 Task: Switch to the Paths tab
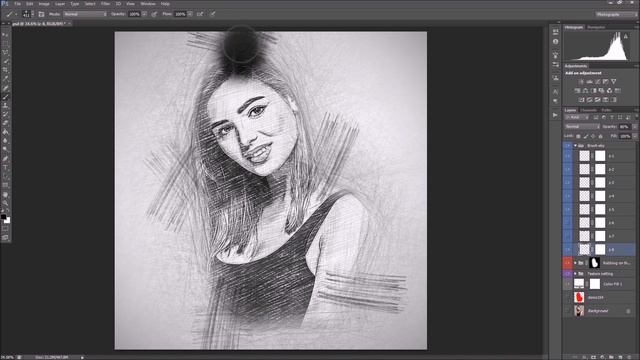(x=606, y=110)
